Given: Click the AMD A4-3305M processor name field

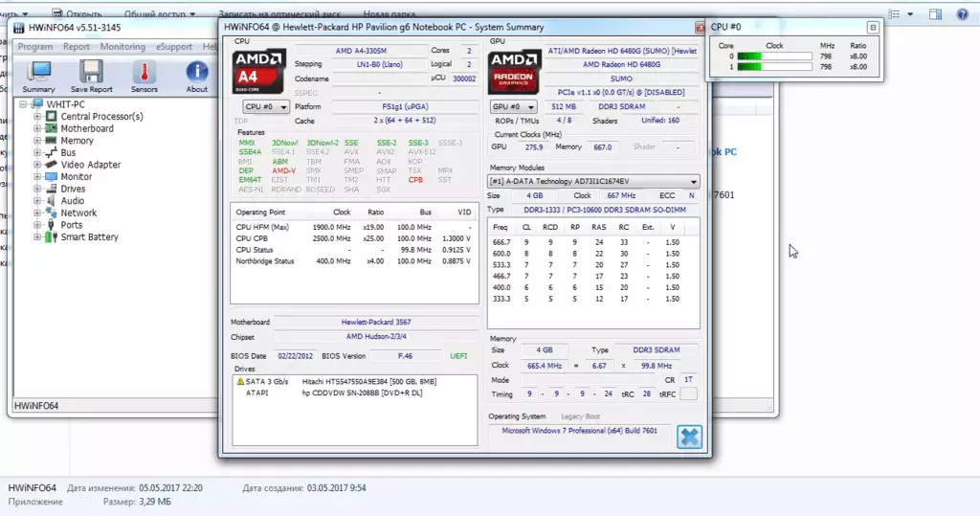Looking at the screenshot, I should pos(361,51).
